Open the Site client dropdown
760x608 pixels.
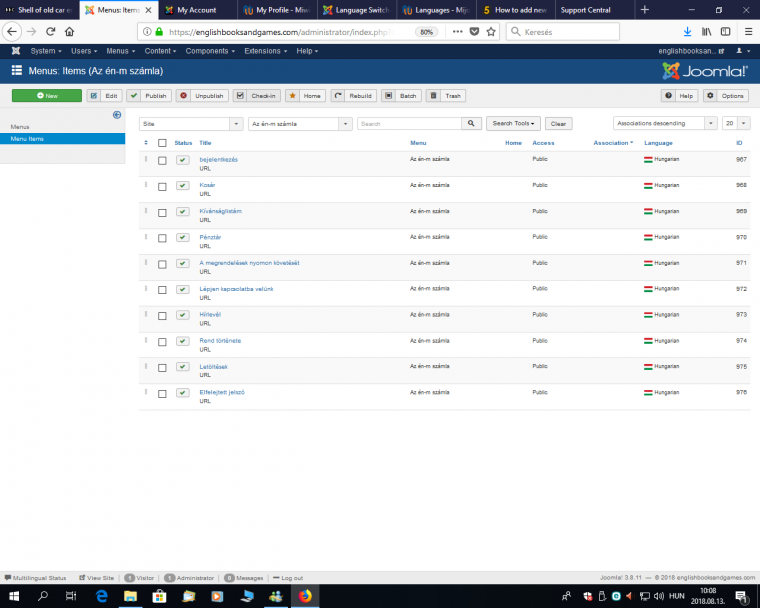click(191, 124)
